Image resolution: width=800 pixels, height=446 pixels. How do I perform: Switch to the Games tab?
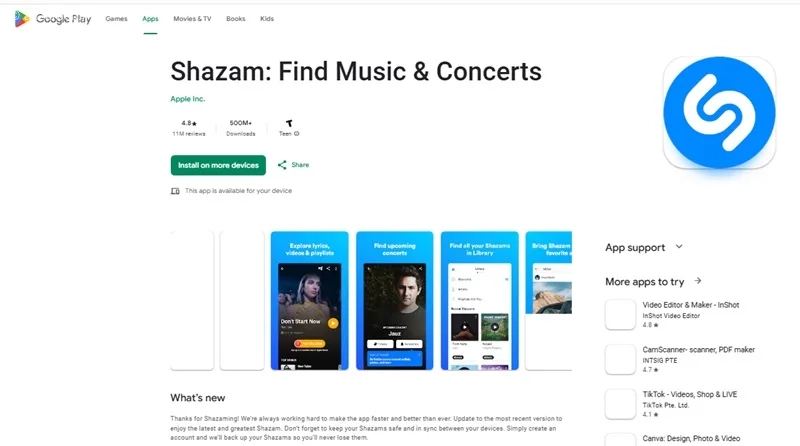[x=117, y=19]
